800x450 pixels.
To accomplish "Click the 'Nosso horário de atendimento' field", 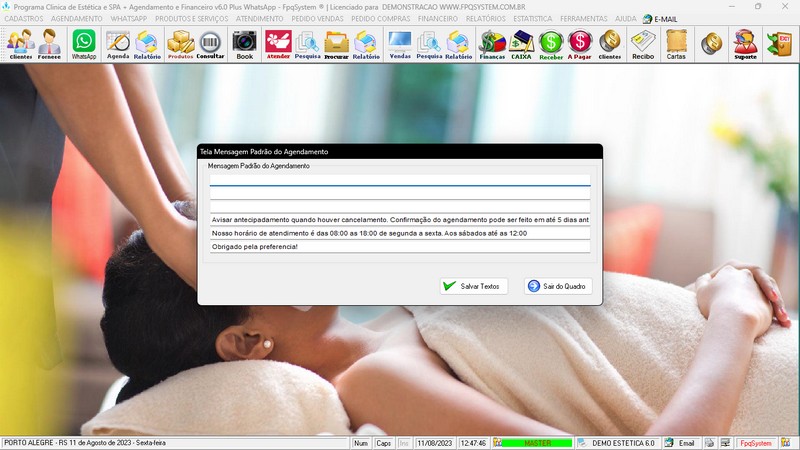I will (400, 233).
